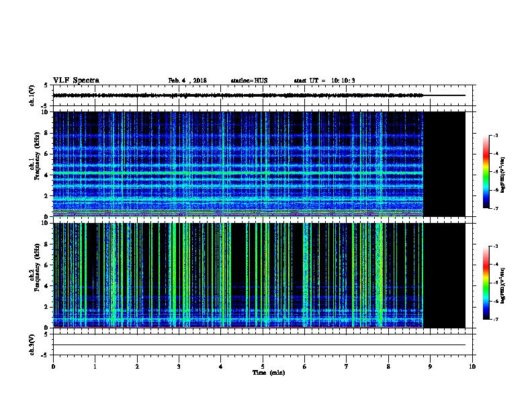
Task: Click the ch.1 spectrogram bright 4 kHz band
Action: coord(238,174)
